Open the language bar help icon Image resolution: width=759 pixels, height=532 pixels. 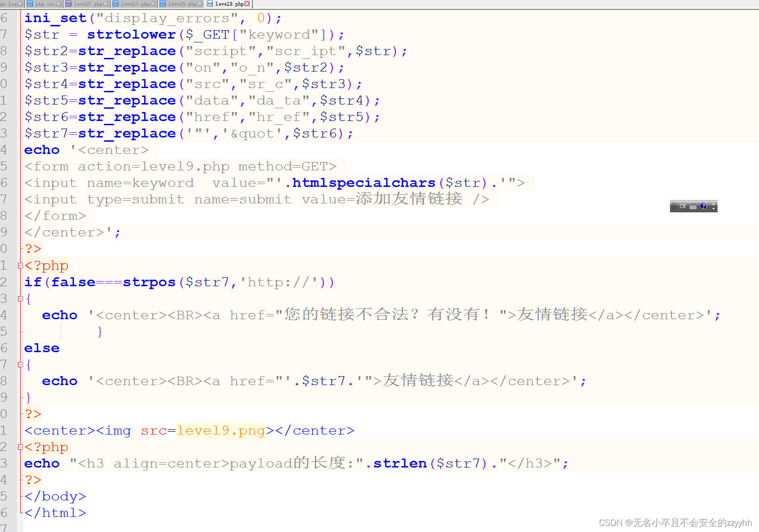703,206
